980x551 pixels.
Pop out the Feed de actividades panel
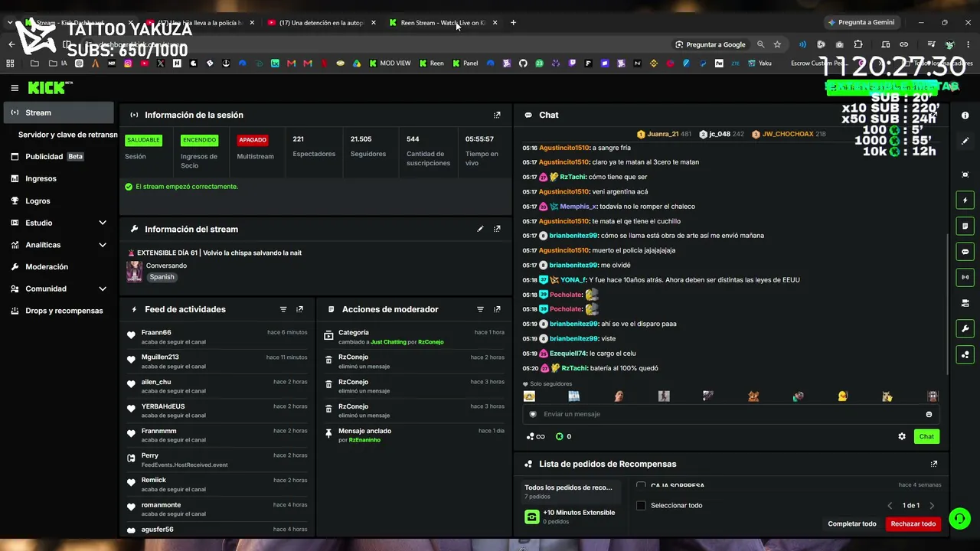pyautogui.click(x=299, y=309)
